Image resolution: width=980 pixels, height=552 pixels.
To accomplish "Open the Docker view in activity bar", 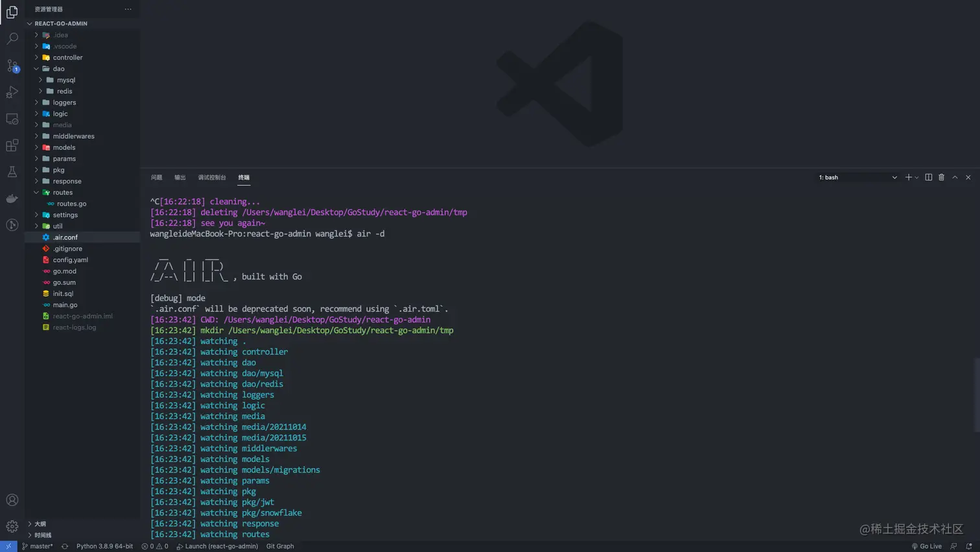I will (12, 198).
